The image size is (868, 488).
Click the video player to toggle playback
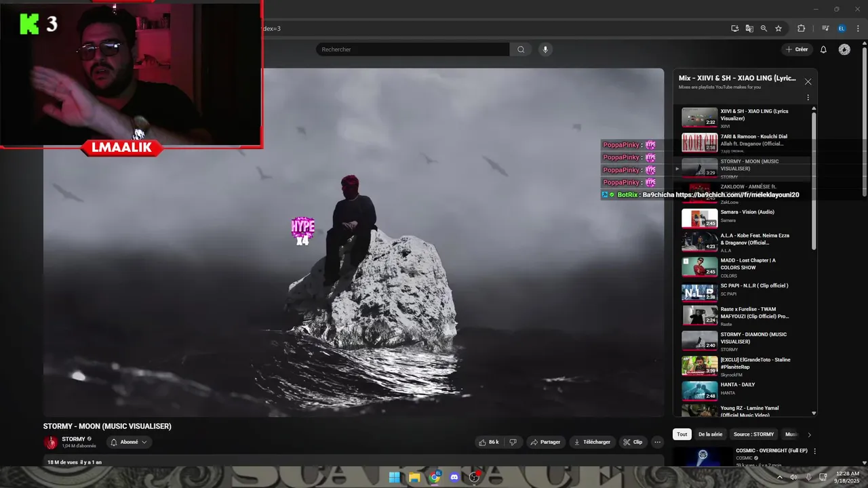tap(354, 243)
